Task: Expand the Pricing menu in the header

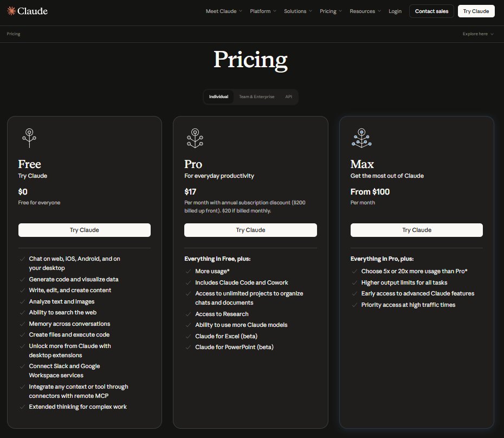Action: click(331, 11)
